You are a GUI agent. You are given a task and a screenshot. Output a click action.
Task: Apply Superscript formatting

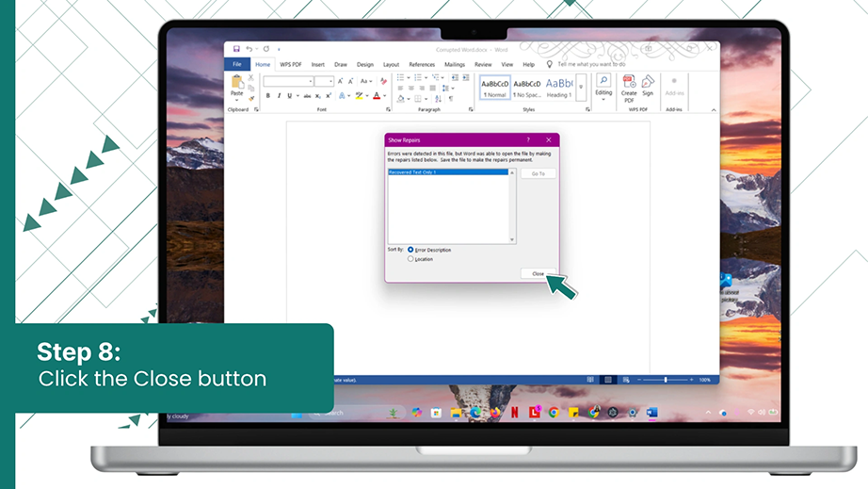click(329, 96)
